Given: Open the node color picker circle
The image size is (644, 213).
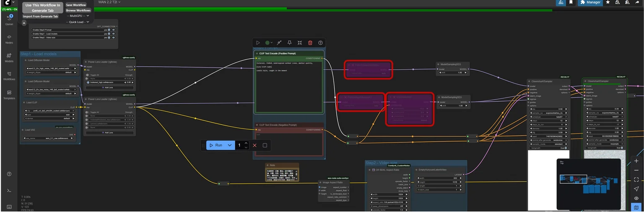Looking at the screenshot, I should tap(267, 43).
